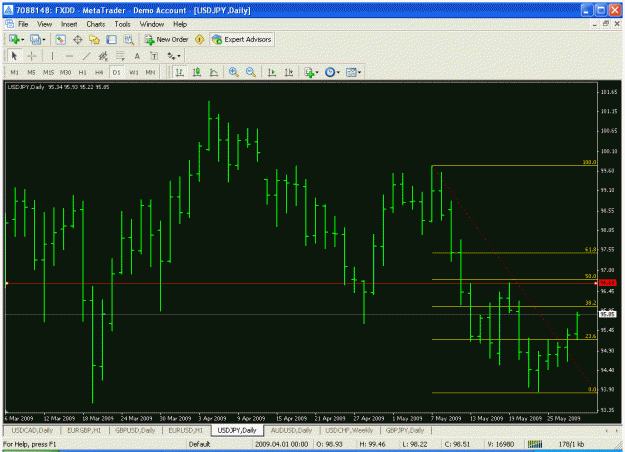Image resolution: width=625 pixels, height=452 pixels.
Task: Open the Market Watch panel
Action: [61, 39]
